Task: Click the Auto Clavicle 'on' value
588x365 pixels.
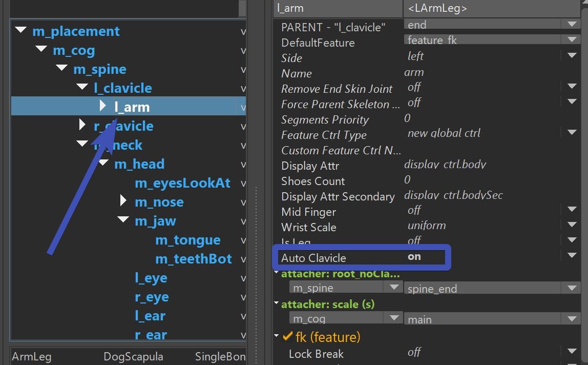Action: tap(414, 257)
